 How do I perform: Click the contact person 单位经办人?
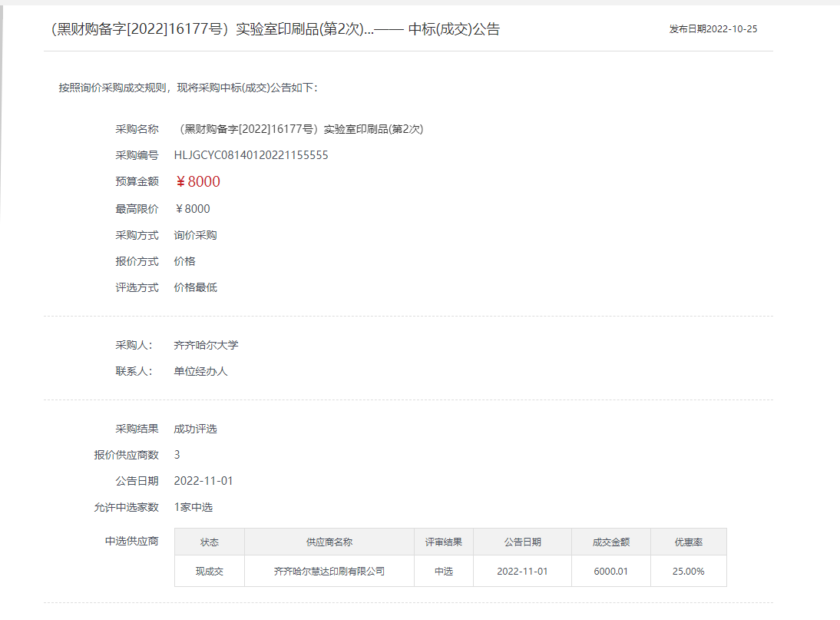(x=201, y=370)
